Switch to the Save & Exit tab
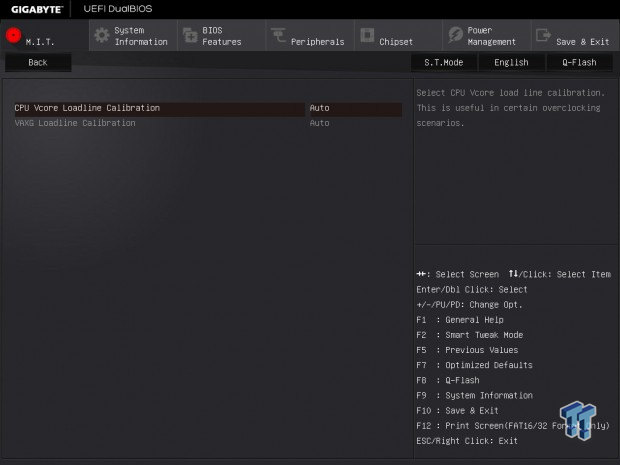This screenshot has width=620, height=465. tap(575, 35)
